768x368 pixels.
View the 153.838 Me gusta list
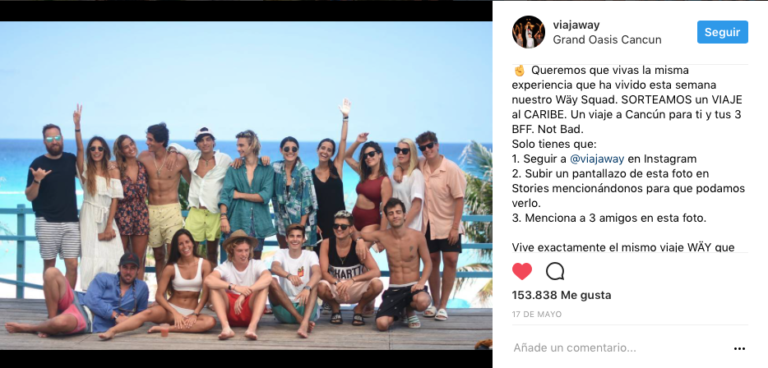[x=561, y=295]
